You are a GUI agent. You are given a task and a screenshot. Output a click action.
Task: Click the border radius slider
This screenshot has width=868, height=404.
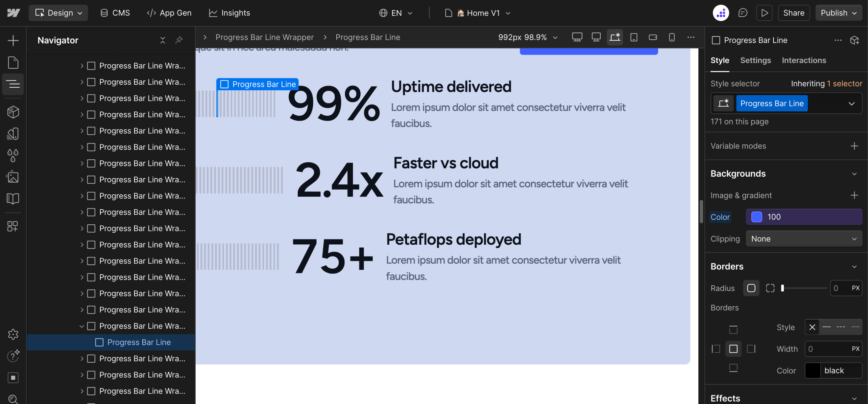(x=804, y=288)
